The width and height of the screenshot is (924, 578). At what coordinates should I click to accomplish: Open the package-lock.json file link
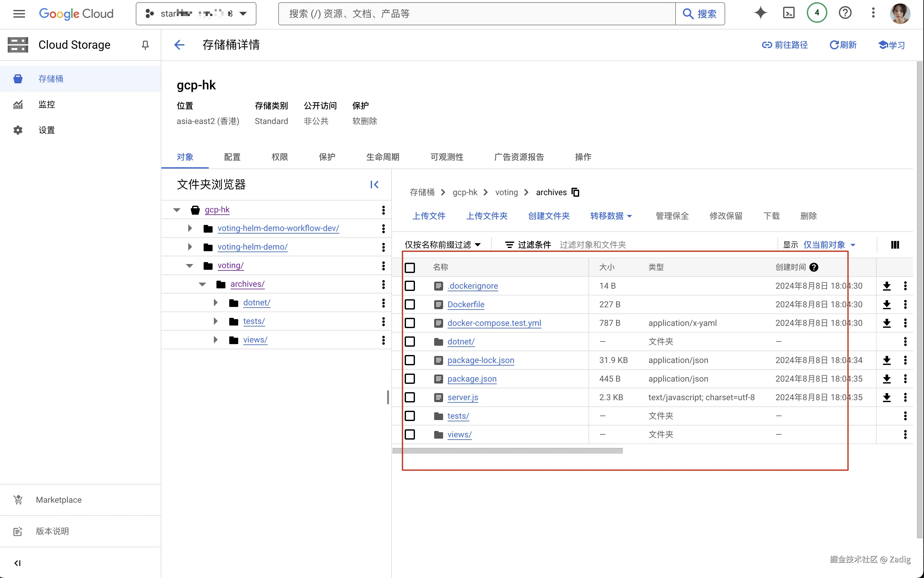(481, 360)
